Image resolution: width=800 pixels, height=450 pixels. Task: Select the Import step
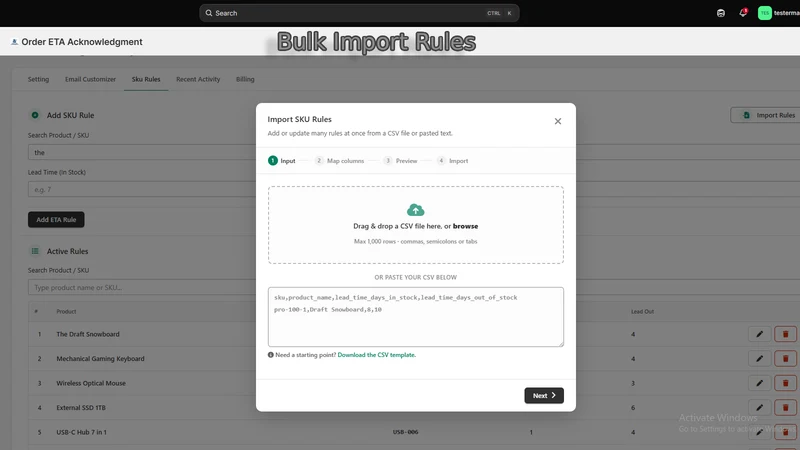pyautogui.click(x=453, y=161)
